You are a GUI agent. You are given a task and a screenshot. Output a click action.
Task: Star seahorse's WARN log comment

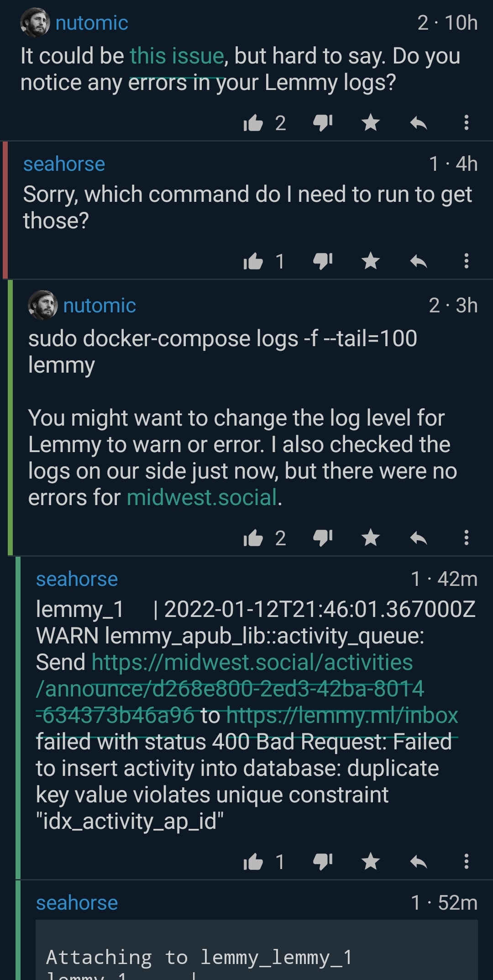point(370,862)
